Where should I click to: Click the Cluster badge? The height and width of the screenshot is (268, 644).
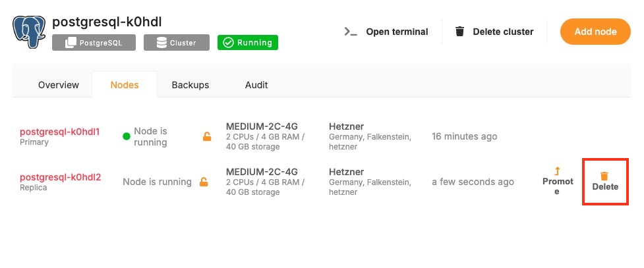[x=176, y=43]
